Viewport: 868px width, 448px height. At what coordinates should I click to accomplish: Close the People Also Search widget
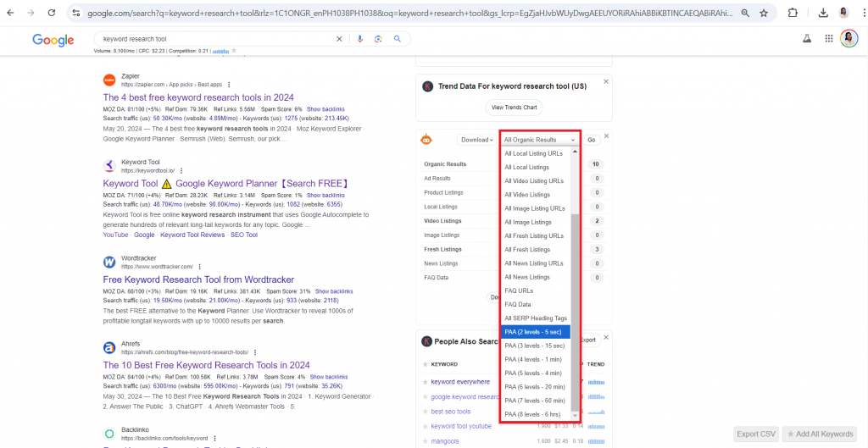pos(605,337)
